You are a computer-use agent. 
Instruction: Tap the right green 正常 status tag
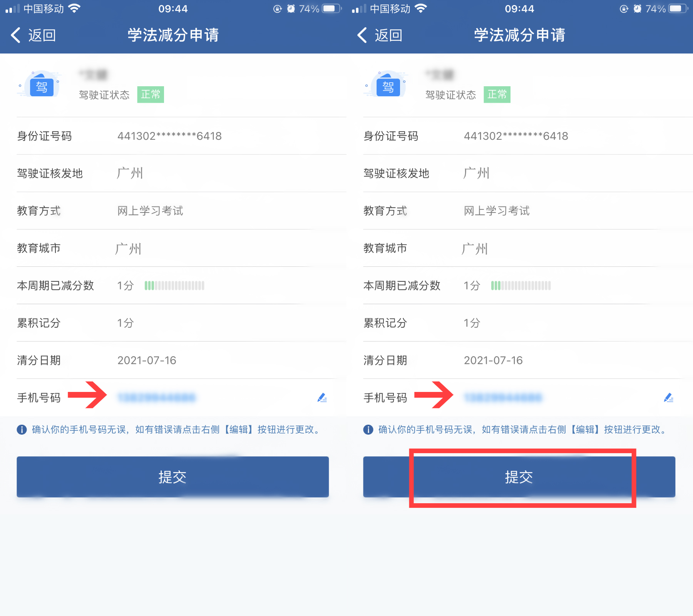pyautogui.click(x=497, y=94)
